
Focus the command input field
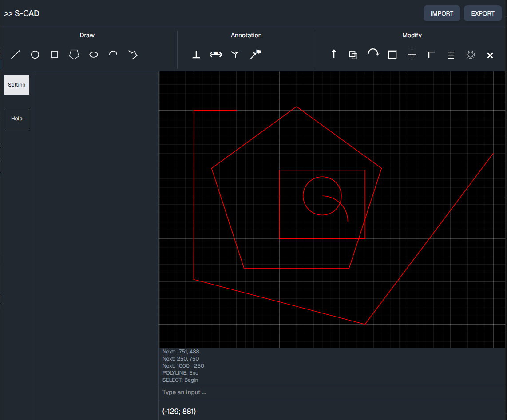(332, 392)
